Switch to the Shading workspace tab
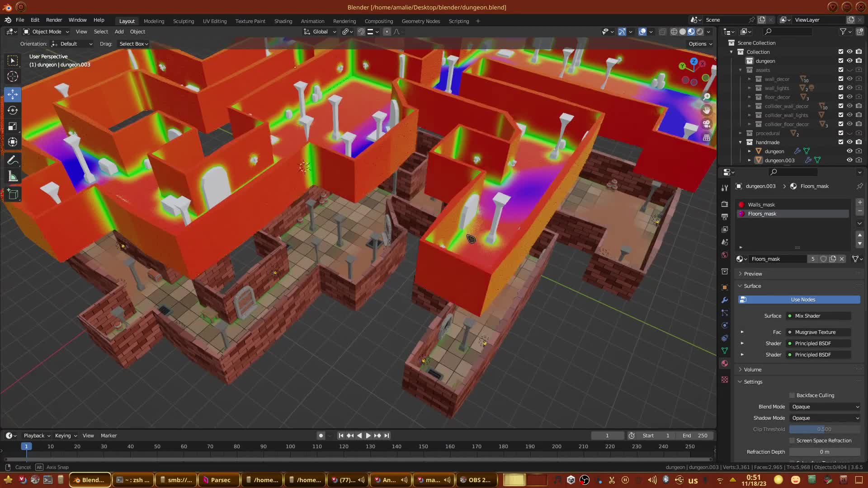Viewport: 868px width, 488px height. click(x=283, y=21)
